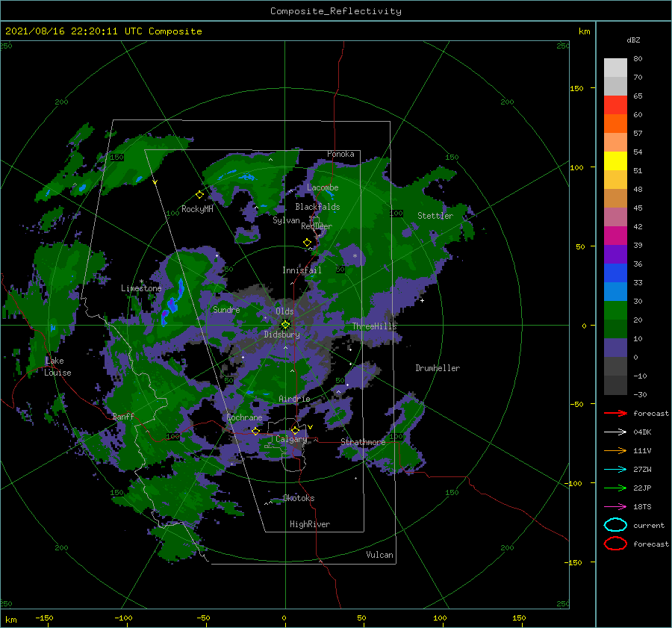Click the Composite_Reflectivity title
The width and height of the screenshot is (672, 628).
pos(336,11)
